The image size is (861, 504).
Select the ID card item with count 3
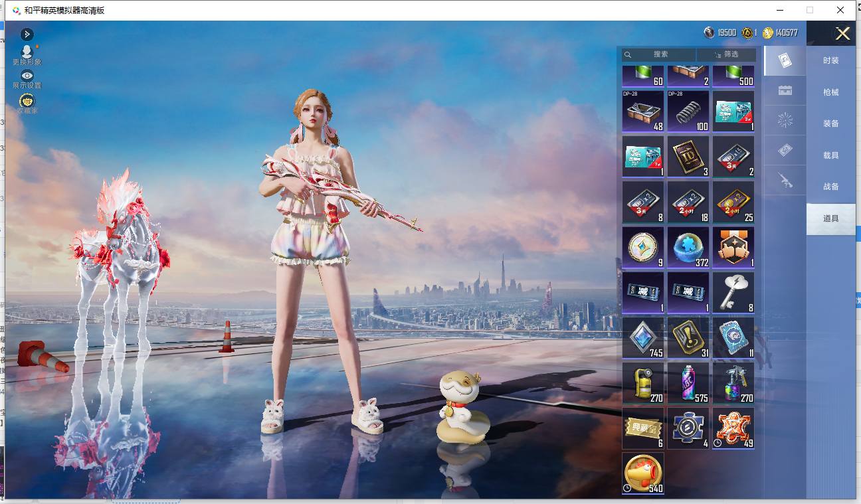pyautogui.click(x=688, y=157)
